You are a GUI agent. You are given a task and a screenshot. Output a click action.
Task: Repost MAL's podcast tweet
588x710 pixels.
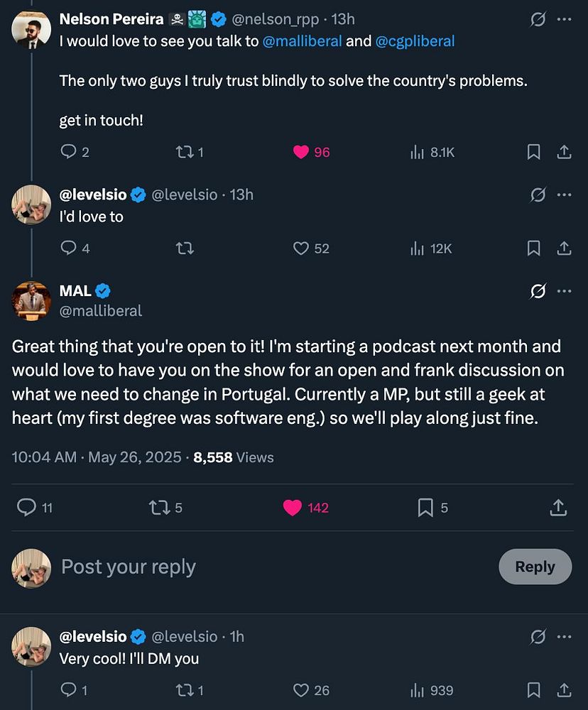(x=158, y=507)
